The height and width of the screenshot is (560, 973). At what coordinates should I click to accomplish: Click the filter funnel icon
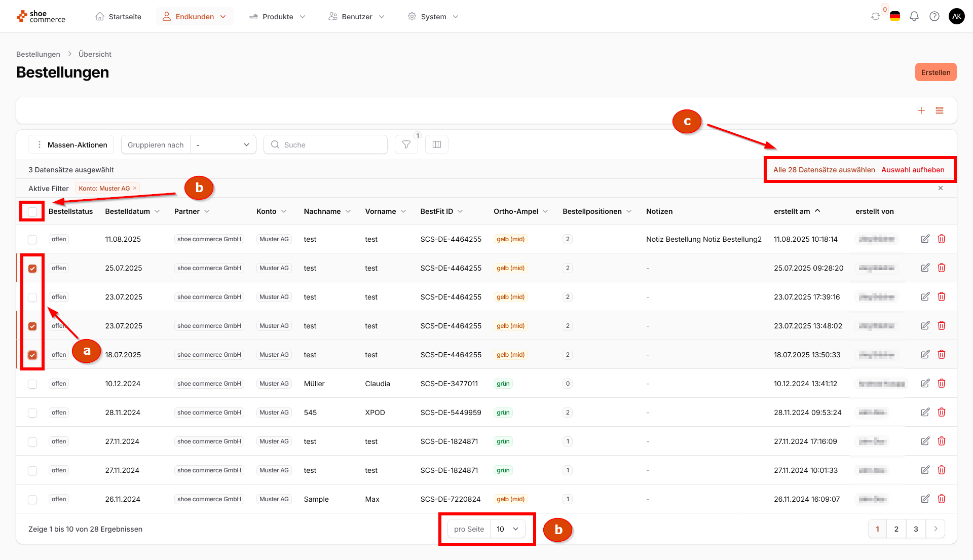(406, 145)
